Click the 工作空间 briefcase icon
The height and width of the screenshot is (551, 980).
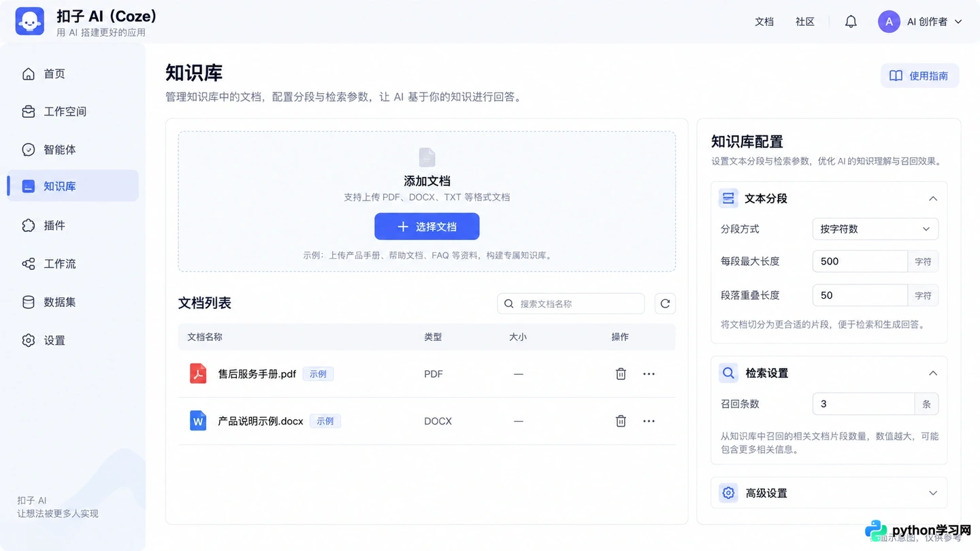click(x=28, y=112)
